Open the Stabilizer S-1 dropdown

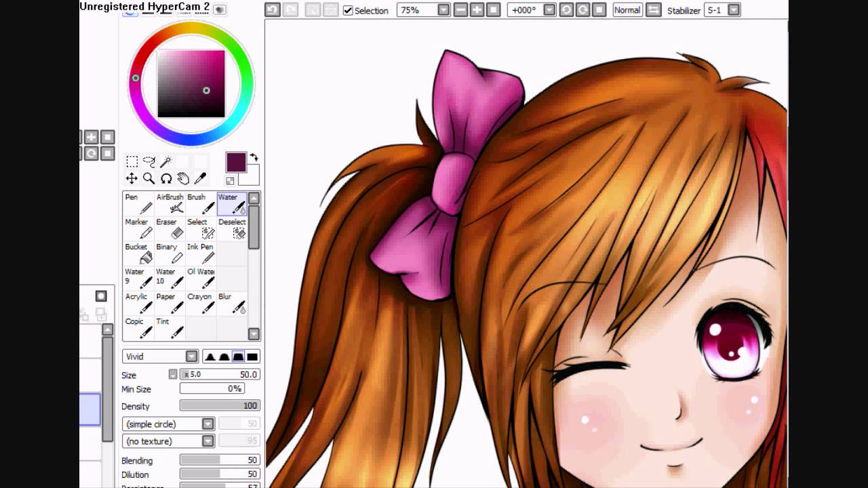pyautogui.click(x=733, y=10)
